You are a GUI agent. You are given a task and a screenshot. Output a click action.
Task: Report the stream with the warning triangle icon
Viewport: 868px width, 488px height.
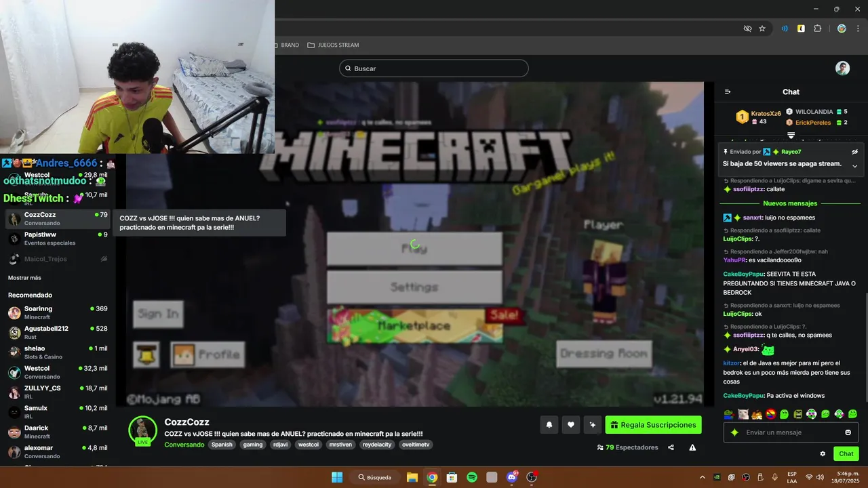(692, 447)
